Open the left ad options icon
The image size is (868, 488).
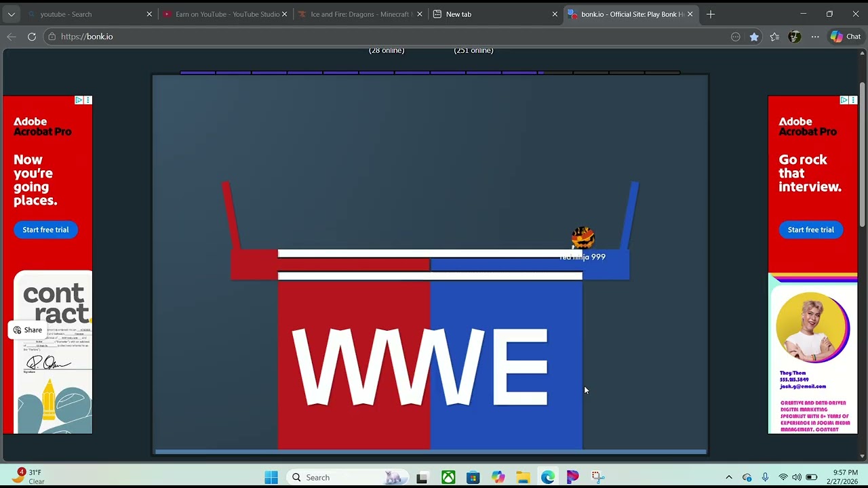[87, 100]
